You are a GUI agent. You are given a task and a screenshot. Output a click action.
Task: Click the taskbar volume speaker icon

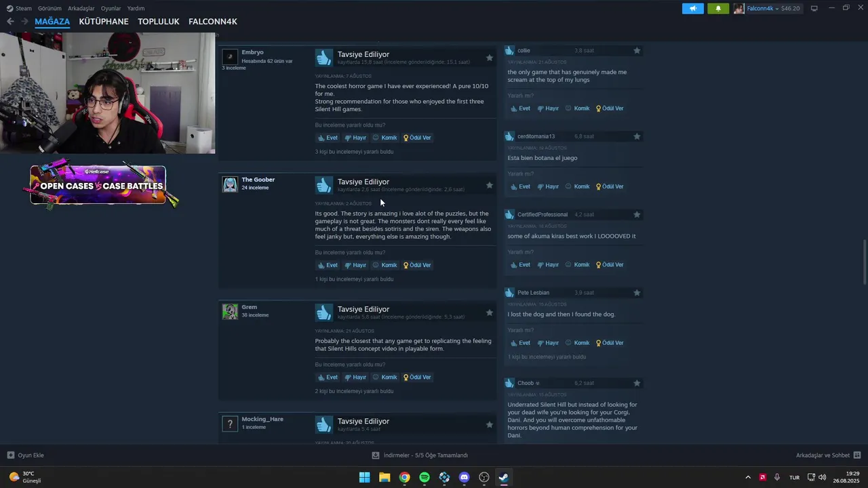(x=823, y=477)
